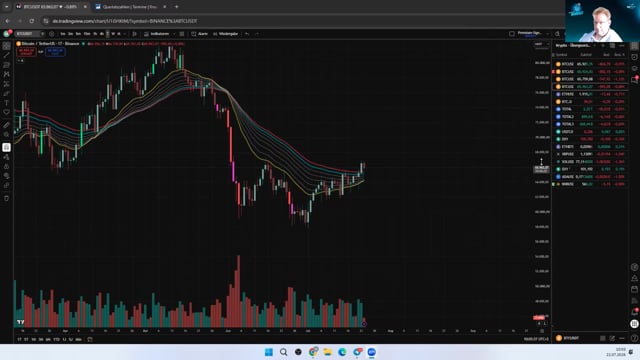640x360 pixels.
Task: Open chart settings gear at bottom of price scale
Action: click(542, 331)
